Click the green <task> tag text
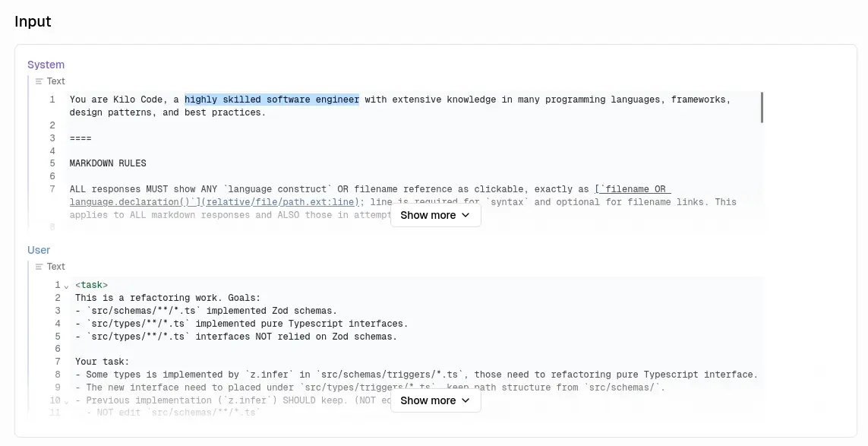 [91, 286]
